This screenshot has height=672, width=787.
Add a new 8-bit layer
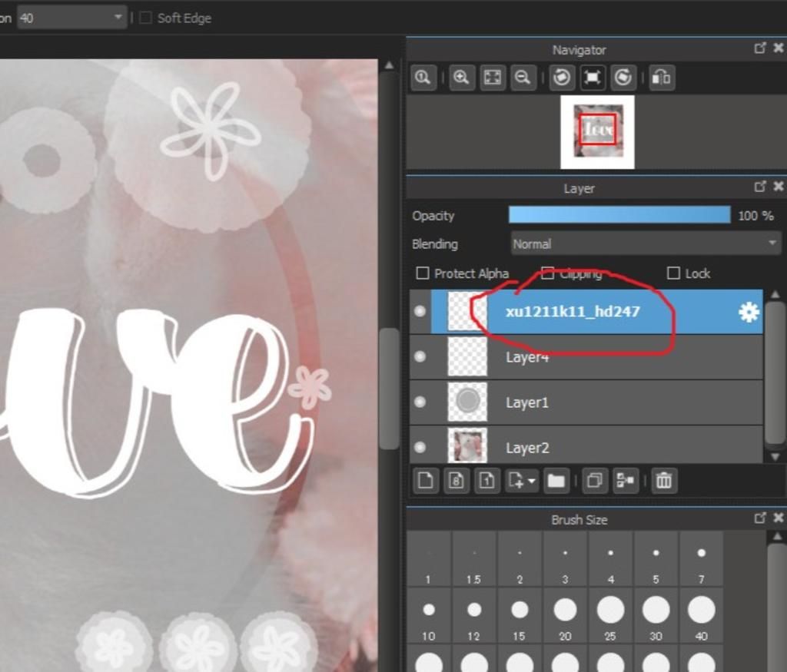click(456, 481)
